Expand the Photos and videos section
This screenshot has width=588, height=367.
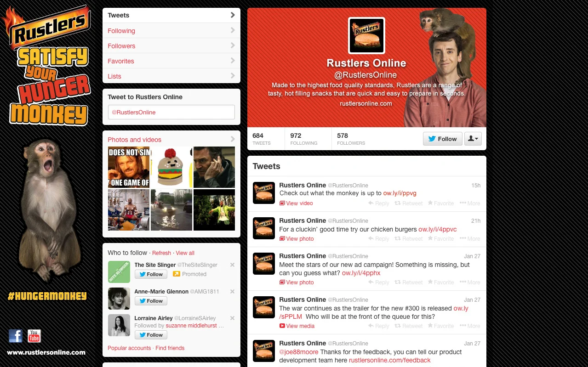(x=171, y=140)
